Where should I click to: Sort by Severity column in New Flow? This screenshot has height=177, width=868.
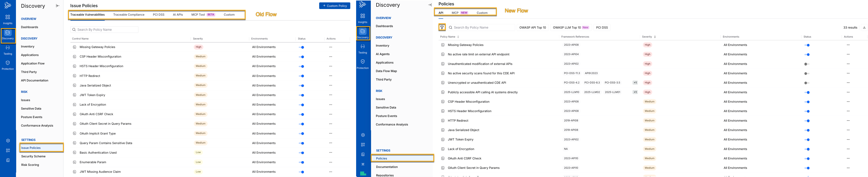649,37
